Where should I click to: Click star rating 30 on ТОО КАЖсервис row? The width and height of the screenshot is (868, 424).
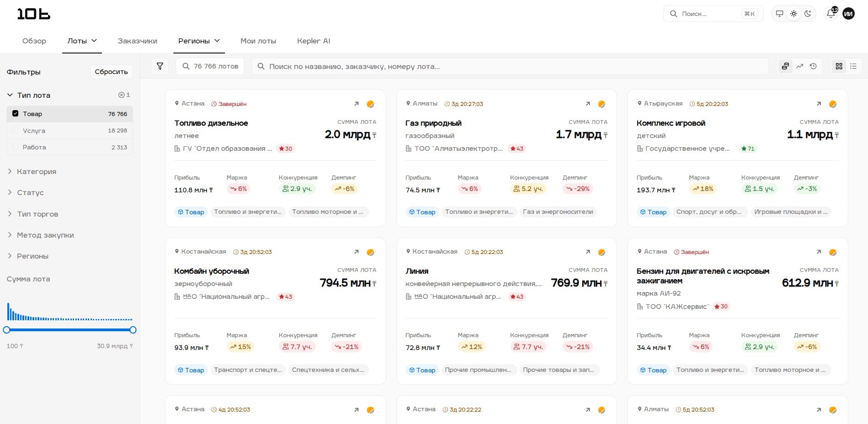point(721,307)
